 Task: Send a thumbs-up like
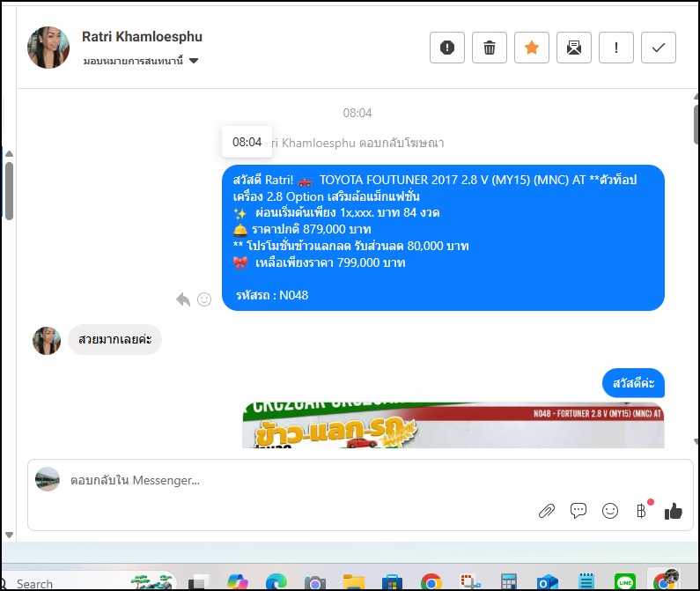(674, 511)
